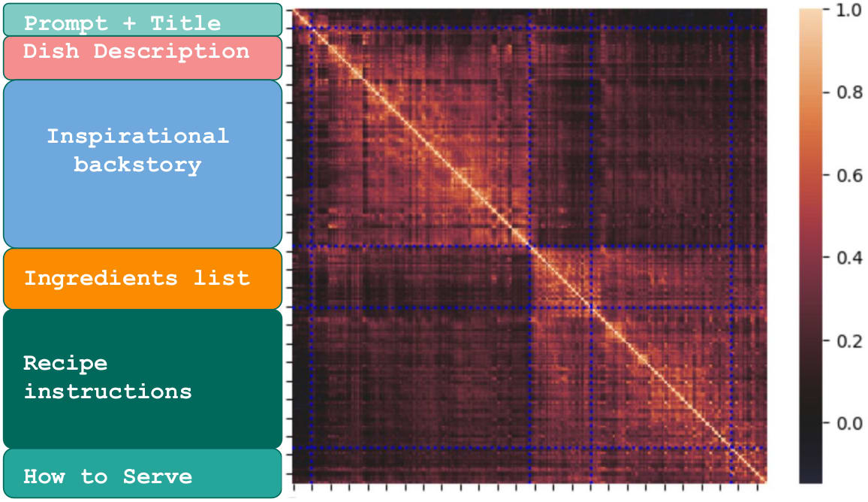The image size is (868, 502).
Task: Click the middle of the colorbar gradient
Action: point(809,246)
